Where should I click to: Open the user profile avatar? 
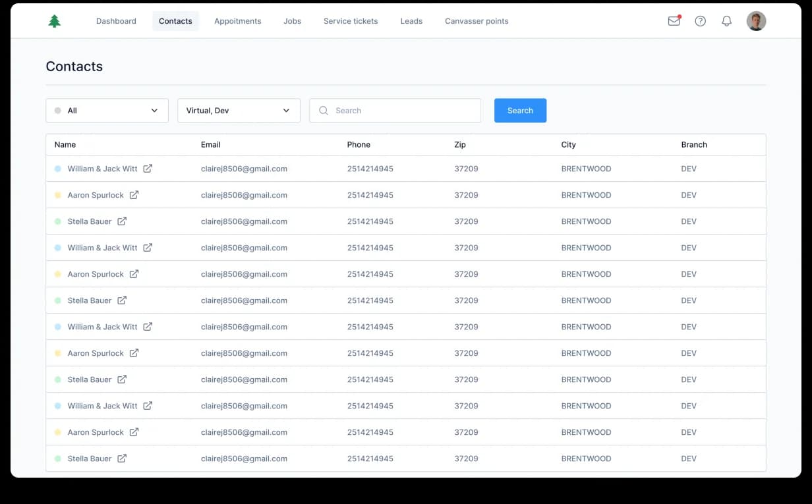click(x=756, y=21)
